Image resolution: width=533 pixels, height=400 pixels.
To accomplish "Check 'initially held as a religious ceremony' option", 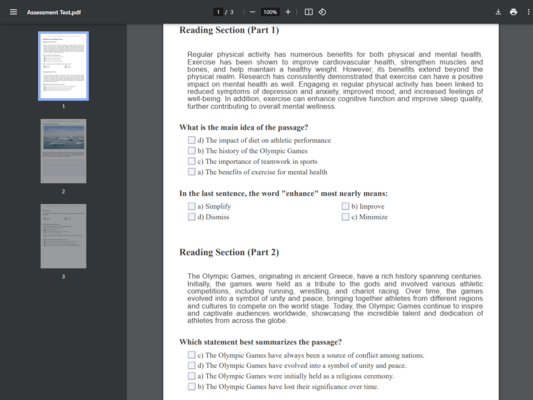I will [x=192, y=376].
